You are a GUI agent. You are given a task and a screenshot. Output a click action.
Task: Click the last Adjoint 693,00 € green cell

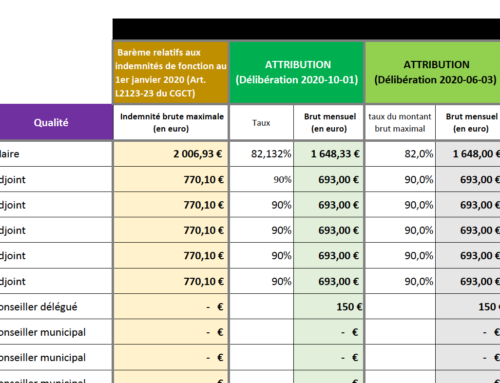tap(329, 281)
